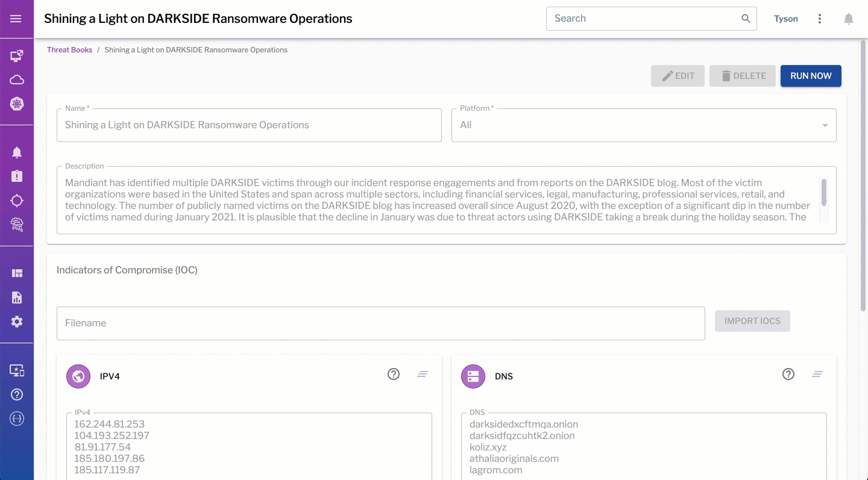Click the IMPORT IOCS button

(752, 321)
